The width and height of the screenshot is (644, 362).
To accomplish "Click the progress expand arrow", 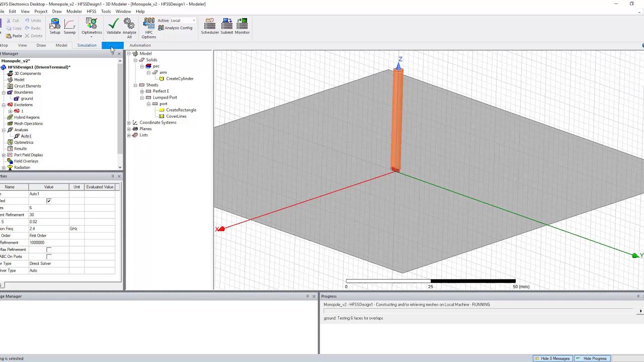I will click(640, 311).
